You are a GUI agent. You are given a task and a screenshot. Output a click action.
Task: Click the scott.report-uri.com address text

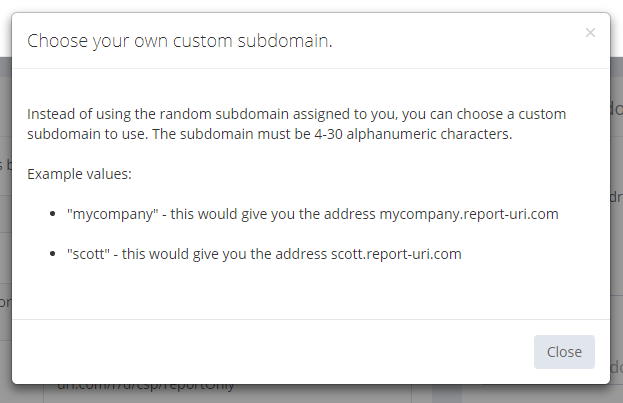396,254
